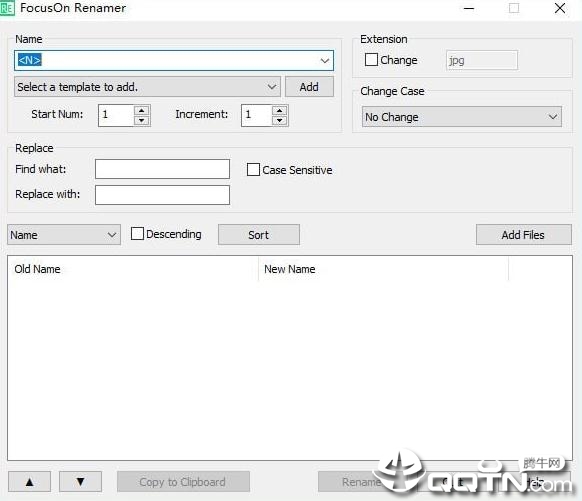The image size is (582, 501).
Task: Toggle the Case Sensitive checkbox
Action: (253, 170)
